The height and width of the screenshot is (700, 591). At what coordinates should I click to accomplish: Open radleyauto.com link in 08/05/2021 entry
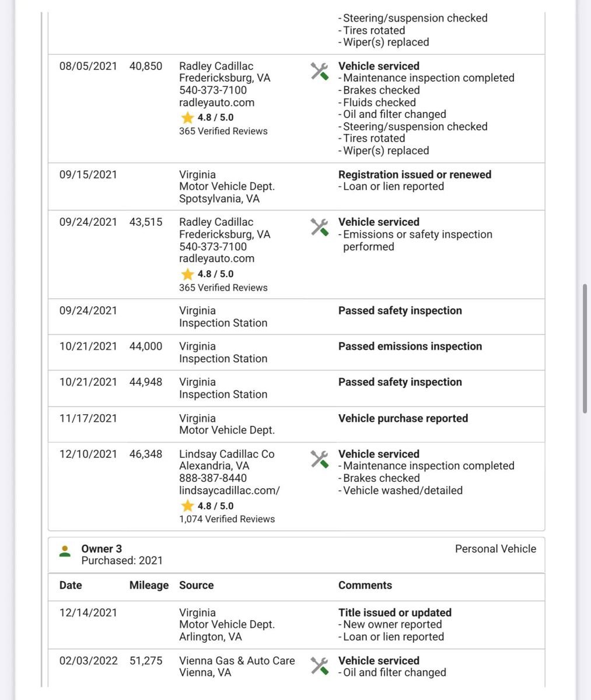click(216, 103)
